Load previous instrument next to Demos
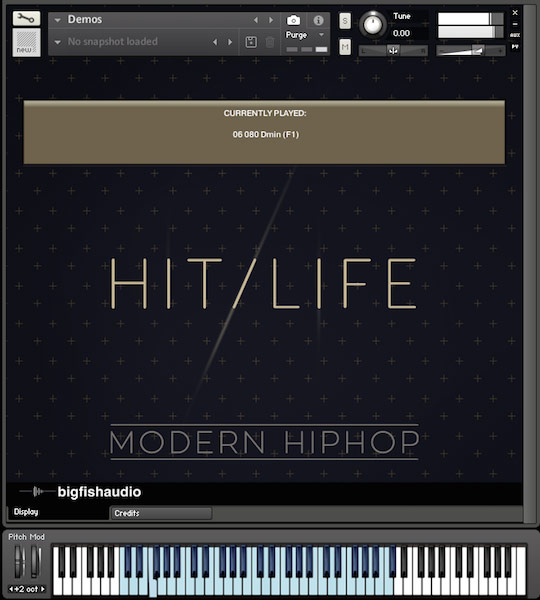The image size is (540, 600). pos(256,20)
